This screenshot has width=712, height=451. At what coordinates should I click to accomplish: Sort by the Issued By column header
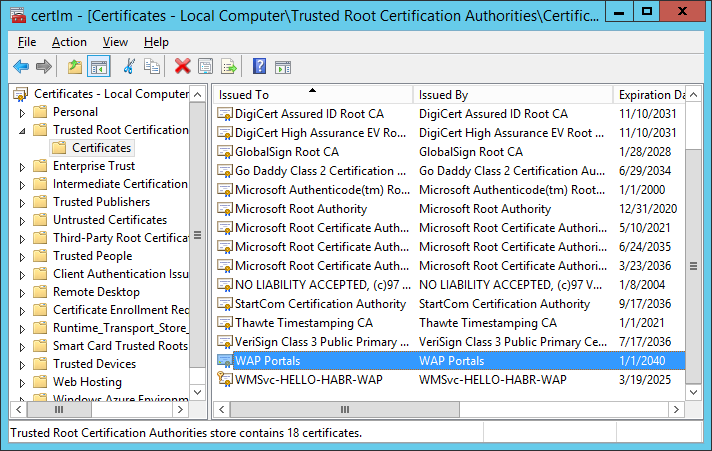click(513, 95)
